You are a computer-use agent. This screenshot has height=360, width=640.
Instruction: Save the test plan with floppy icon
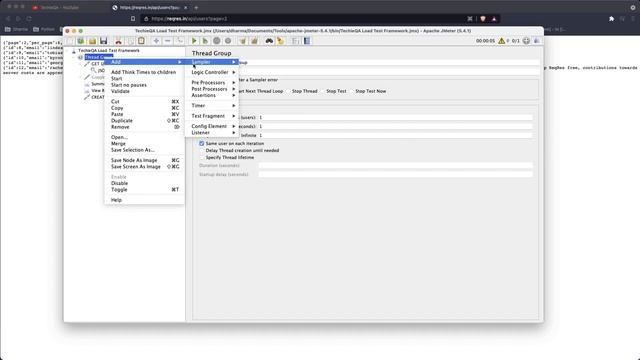[x=104, y=41]
